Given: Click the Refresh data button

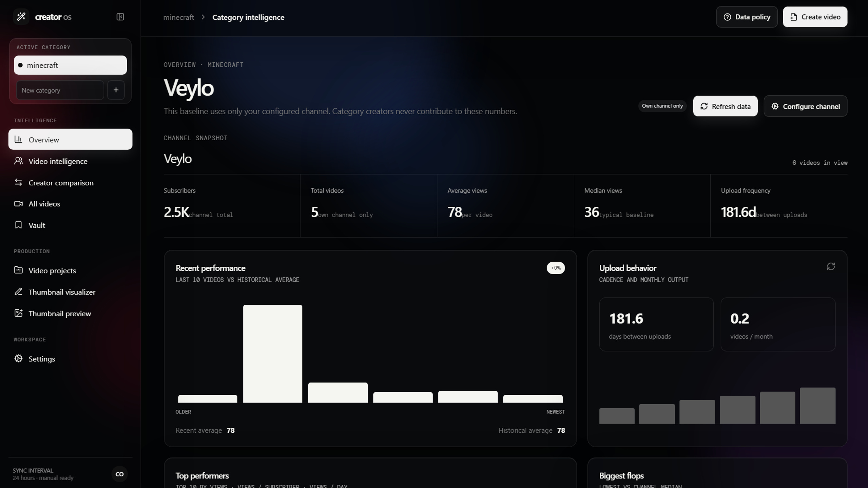Looking at the screenshot, I should (x=725, y=106).
